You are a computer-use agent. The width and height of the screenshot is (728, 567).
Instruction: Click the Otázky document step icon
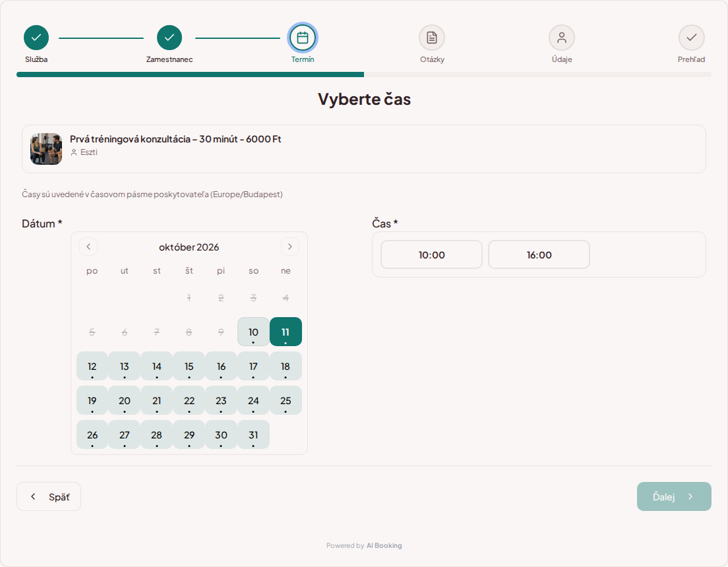click(432, 38)
